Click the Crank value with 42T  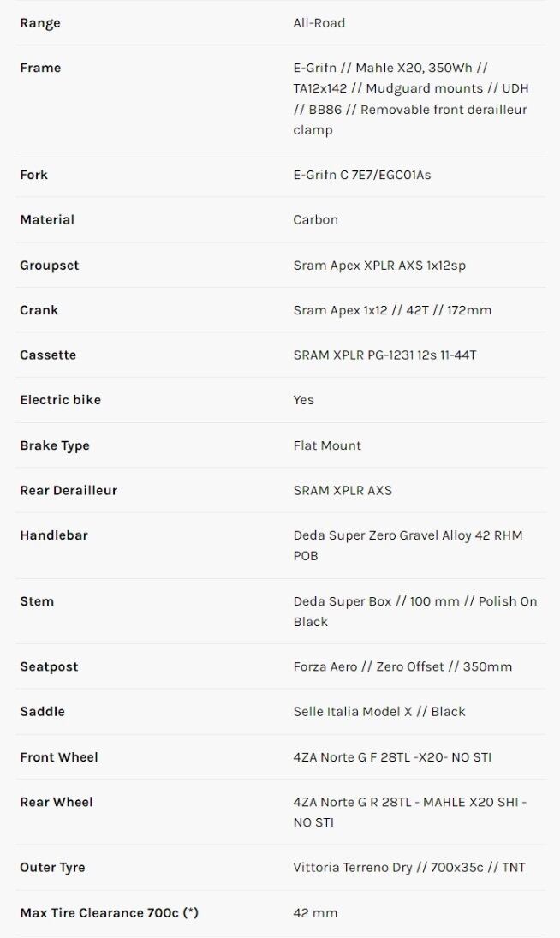(392, 310)
